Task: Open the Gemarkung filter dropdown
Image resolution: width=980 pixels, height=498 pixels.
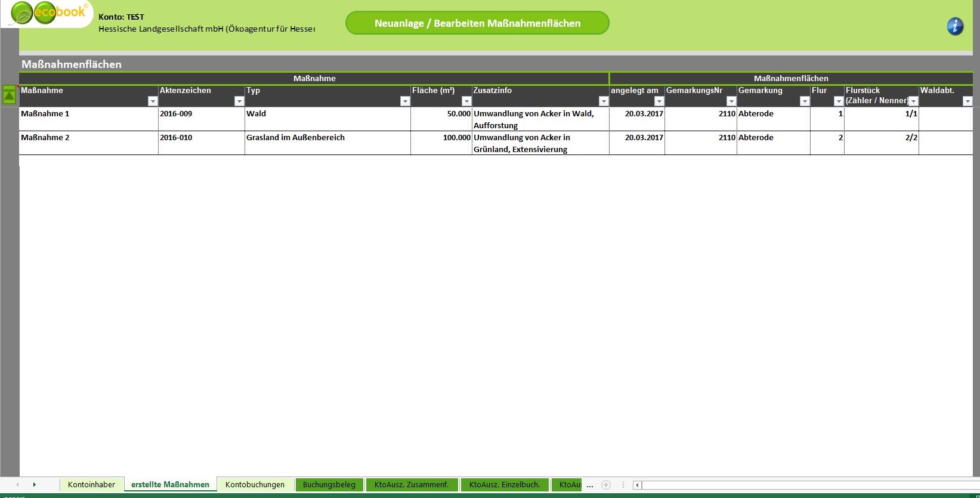Action: (x=805, y=101)
